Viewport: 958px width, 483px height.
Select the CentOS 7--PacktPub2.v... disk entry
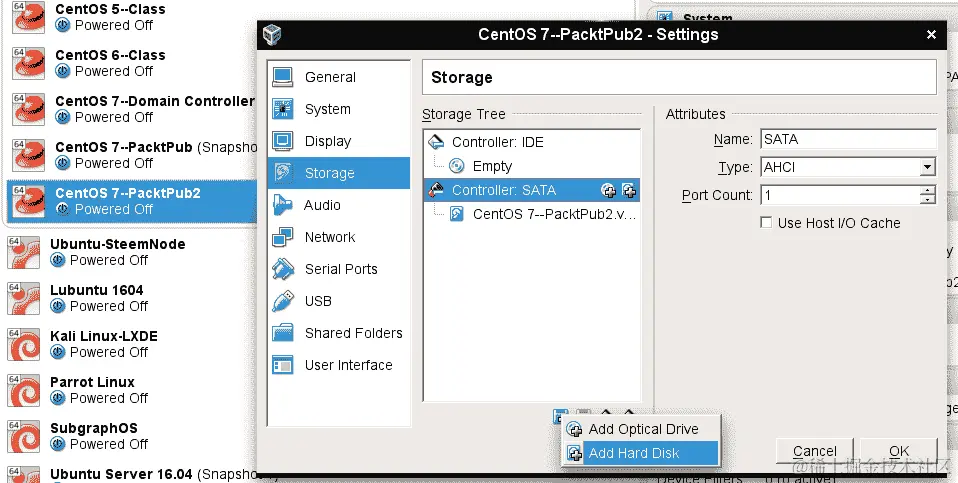coord(532,214)
